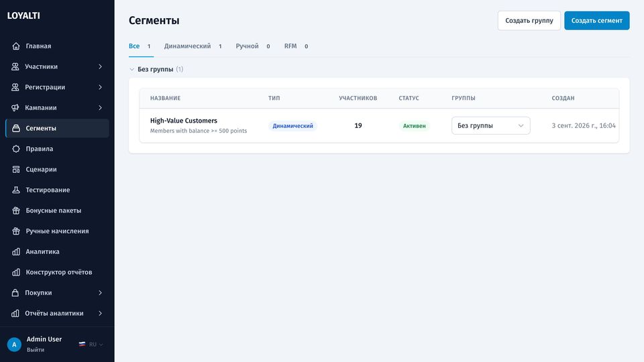Screen dimensions: 644x362
Task: Open the RU language selector
Action: pyautogui.click(x=91, y=345)
